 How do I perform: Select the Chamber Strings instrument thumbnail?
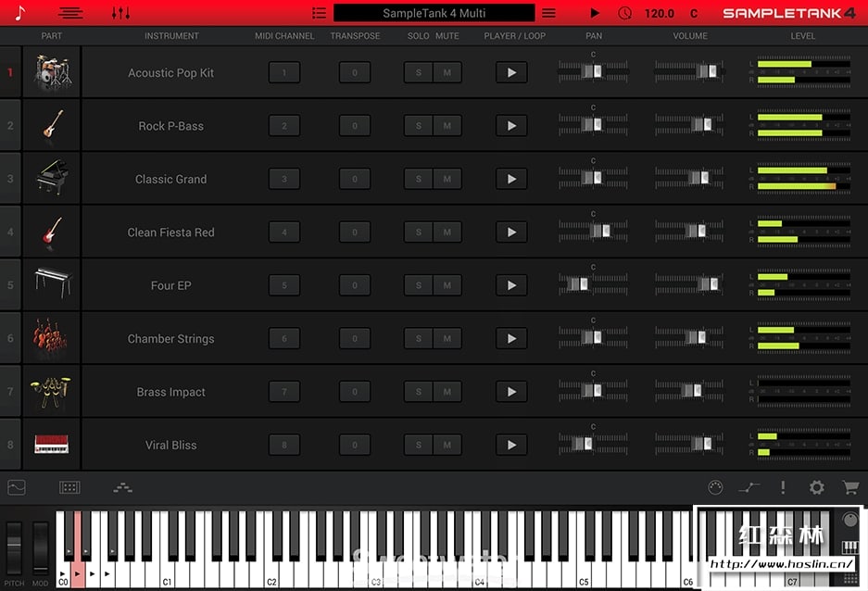coord(52,338)
